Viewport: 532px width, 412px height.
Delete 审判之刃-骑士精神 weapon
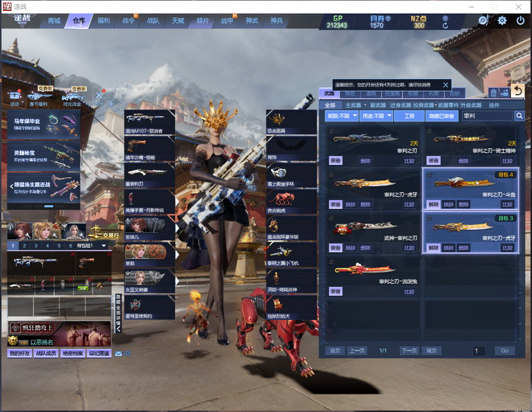463,161
